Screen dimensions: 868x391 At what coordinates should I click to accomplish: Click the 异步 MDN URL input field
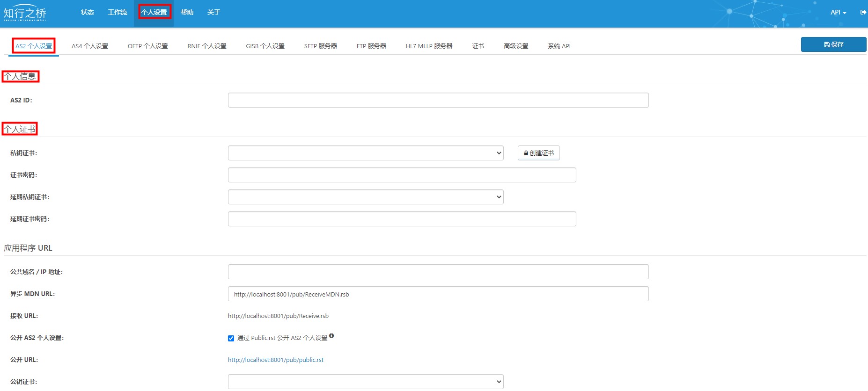click(x=438, y=294)
